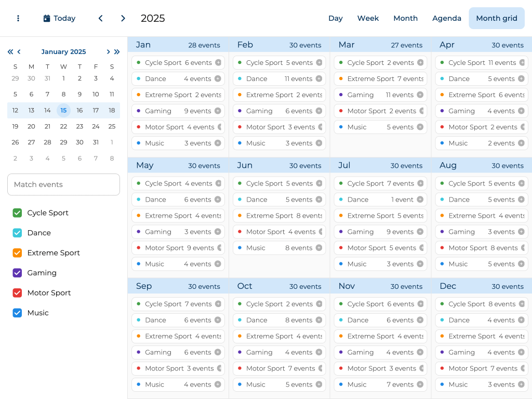Screen dimensions: 532x399
Task: Switch to the Week view tab
Action: click(x=368, y=18)
